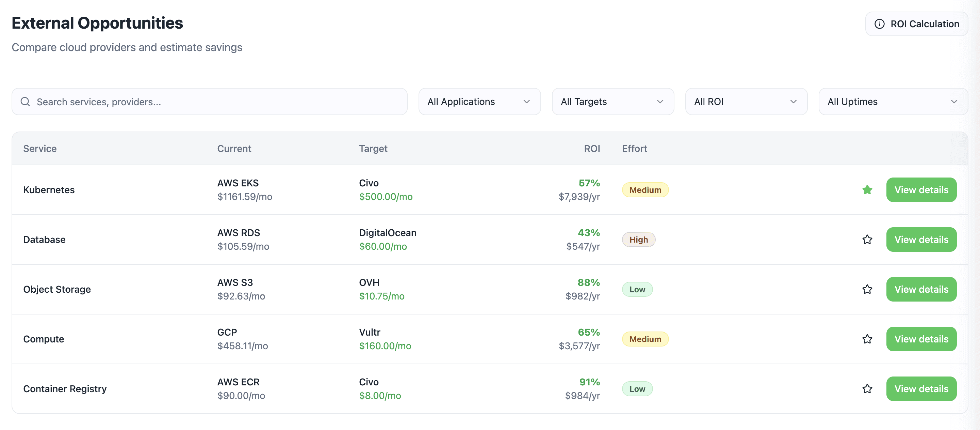Open Compute Vultr opportunity details

pyautogui.click(x=921, y=339)
